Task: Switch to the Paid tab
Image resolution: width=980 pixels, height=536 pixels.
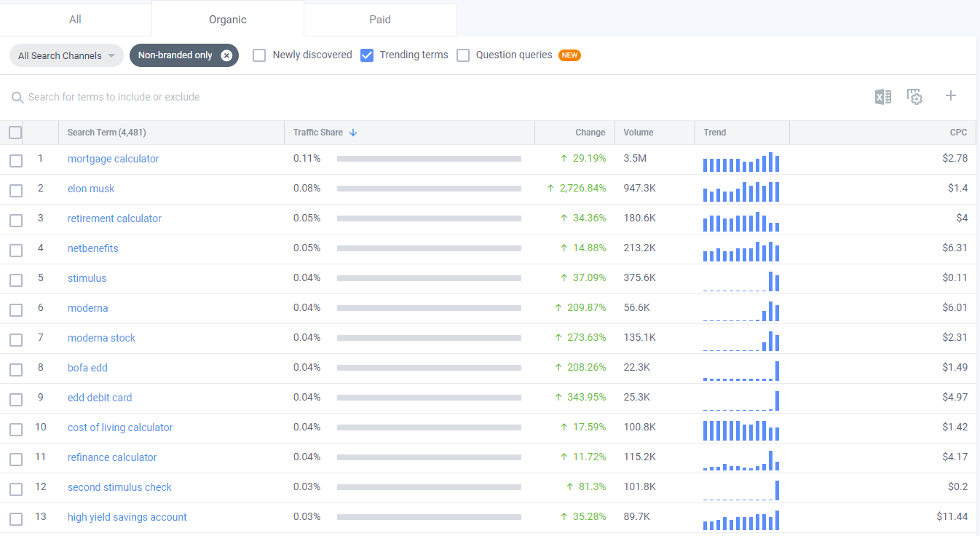Action: coord(379,20)
